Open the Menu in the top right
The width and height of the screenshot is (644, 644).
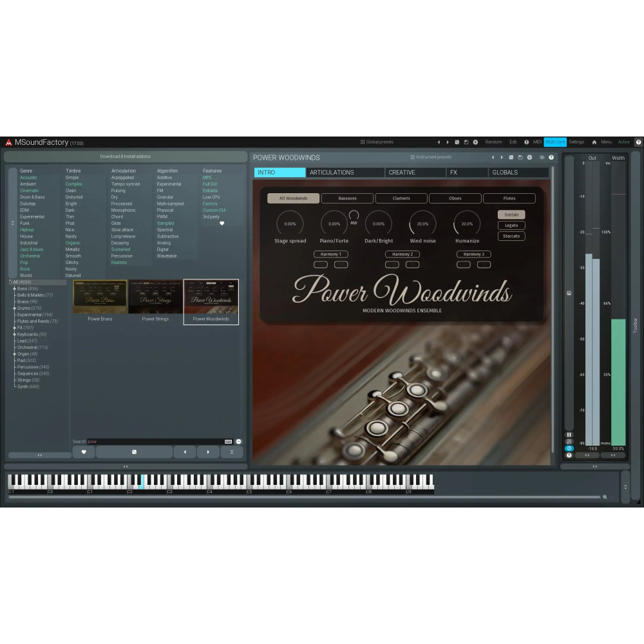606,142
